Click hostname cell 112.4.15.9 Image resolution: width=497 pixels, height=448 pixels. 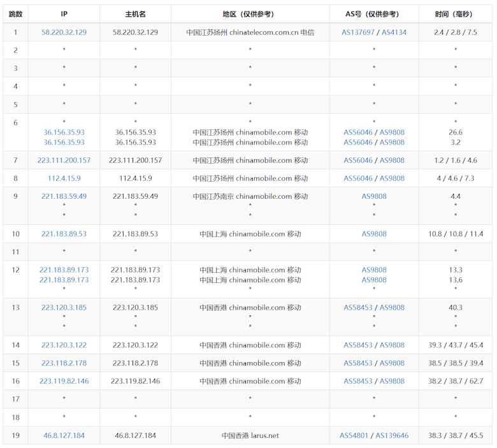tap(135, 178)
